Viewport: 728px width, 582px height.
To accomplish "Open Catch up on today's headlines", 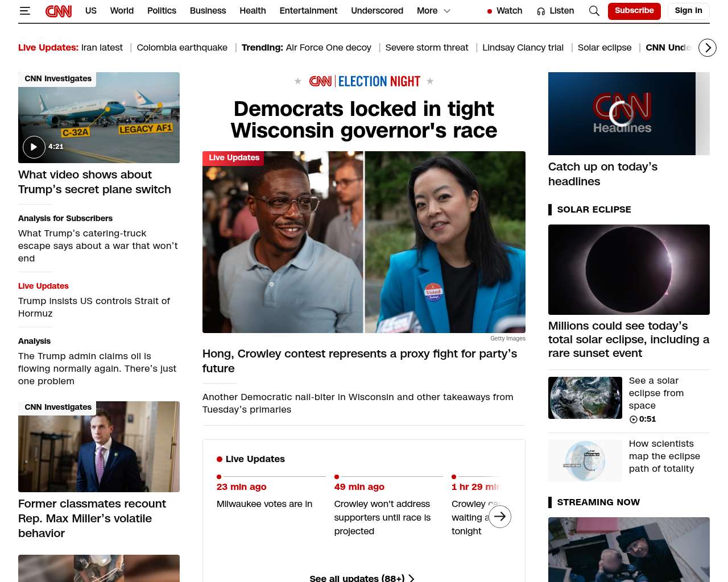I will pos(603,174).
